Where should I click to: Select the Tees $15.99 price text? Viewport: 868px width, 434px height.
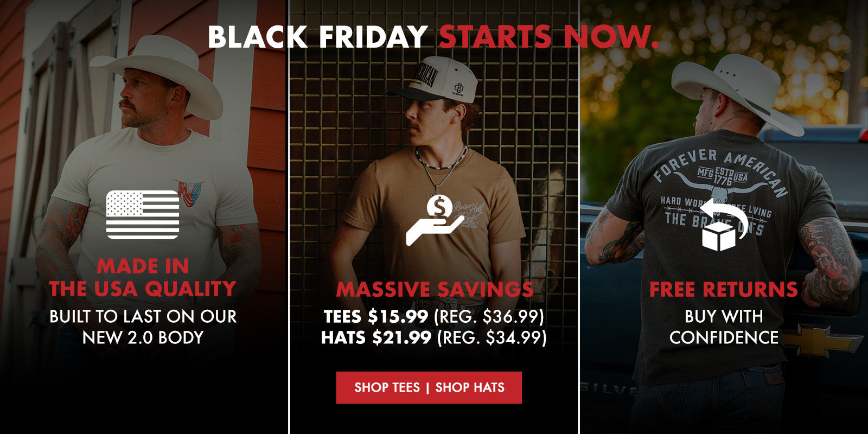point(375,316)
